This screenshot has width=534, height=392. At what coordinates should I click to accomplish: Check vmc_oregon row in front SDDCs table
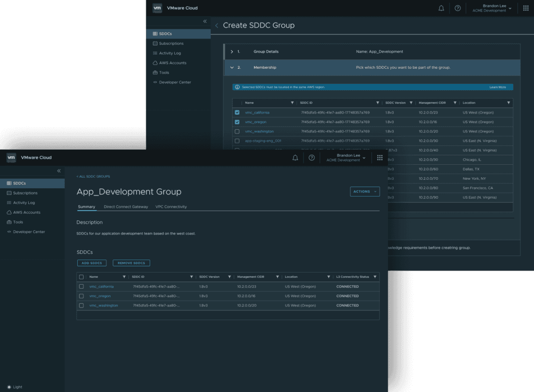click(x=81, y=296)
